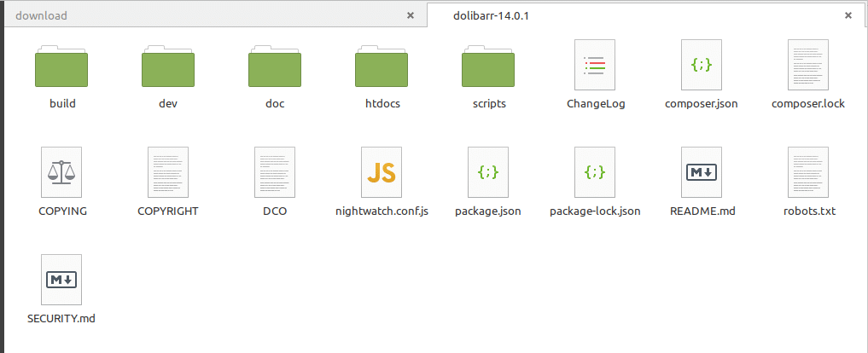Click the 'README.md' file name label
Screen dimensions: 868x353
702,211
